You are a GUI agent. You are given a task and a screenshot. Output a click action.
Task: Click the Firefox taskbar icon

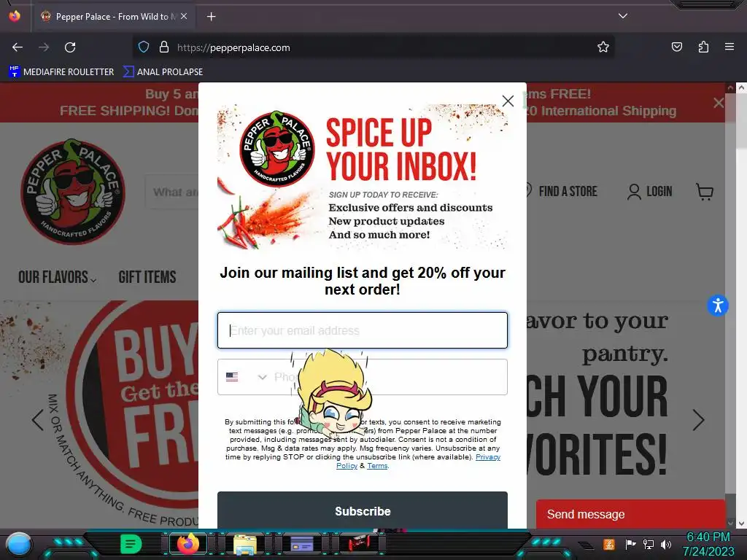(x=188, y=544)
